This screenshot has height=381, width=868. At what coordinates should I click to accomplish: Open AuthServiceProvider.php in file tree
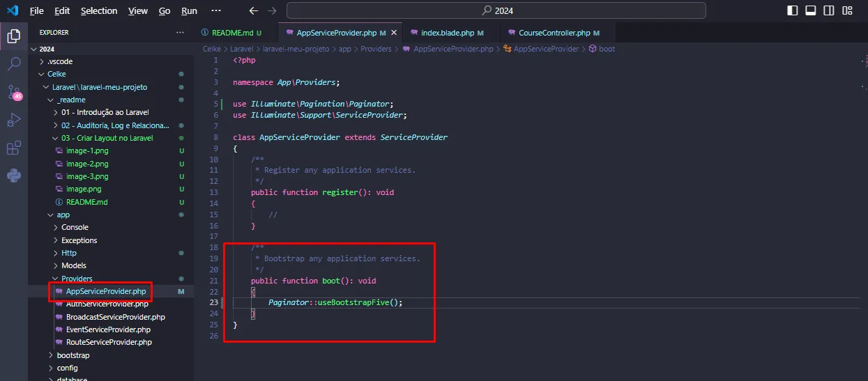(107, 304)
